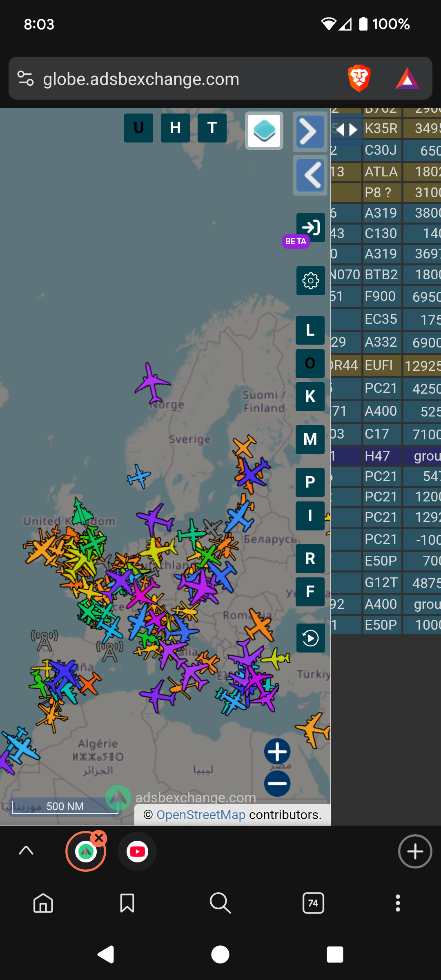Toggle the P map option button
The height and width of the screenshot is (980, 441).
click(x=310, y=482)
